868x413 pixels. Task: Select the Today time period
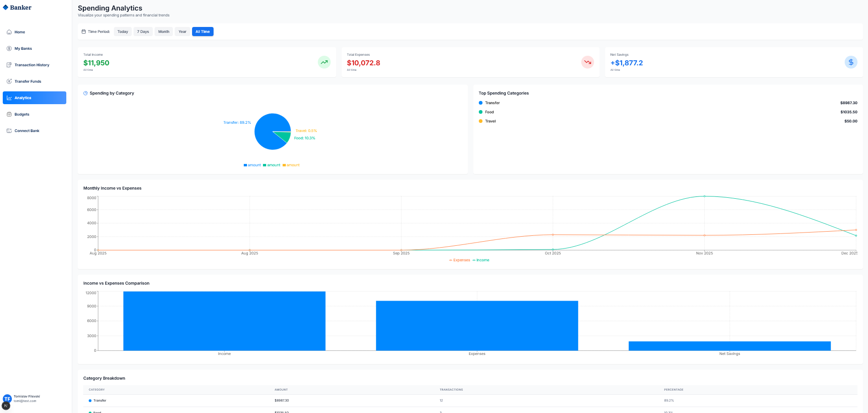coord(123,32)
